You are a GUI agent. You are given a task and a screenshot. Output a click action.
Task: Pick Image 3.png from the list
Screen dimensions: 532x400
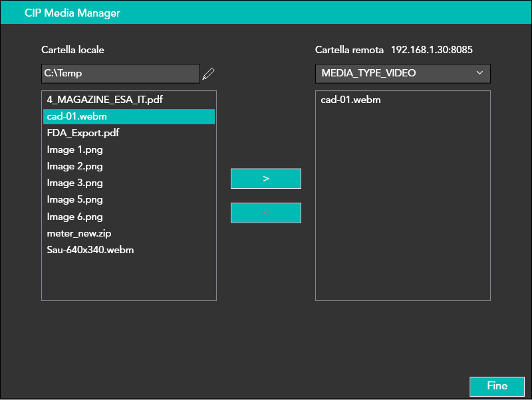(74, 183)
